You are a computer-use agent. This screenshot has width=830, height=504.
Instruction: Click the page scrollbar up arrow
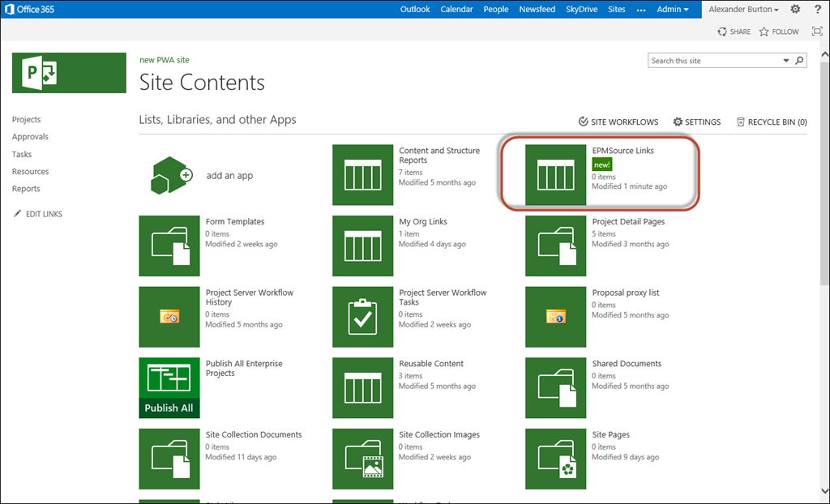click(824, 54)
